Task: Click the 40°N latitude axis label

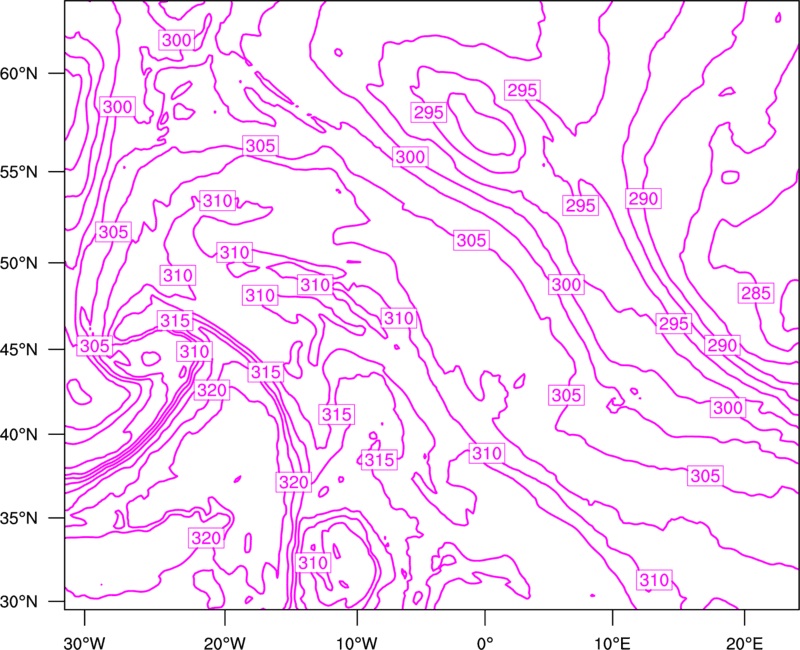Action: coord(19,435)
